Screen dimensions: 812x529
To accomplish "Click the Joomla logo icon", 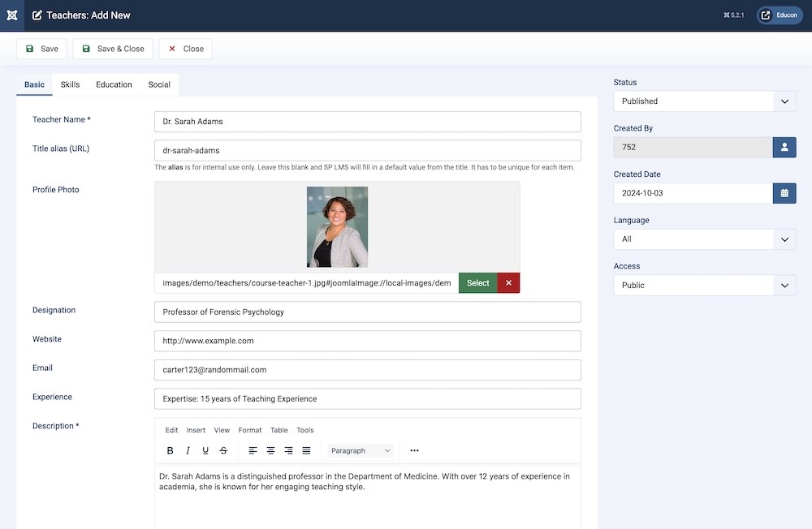I will (12, 15).
